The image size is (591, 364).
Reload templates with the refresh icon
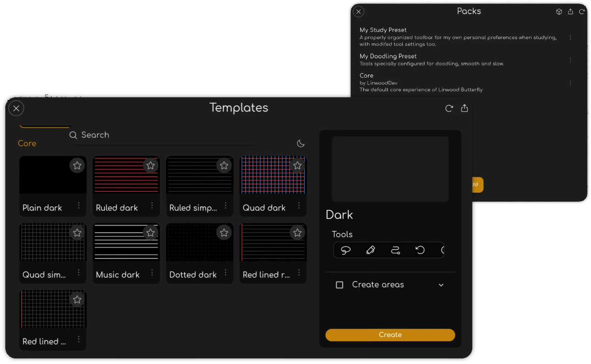[x=449, y=109]
